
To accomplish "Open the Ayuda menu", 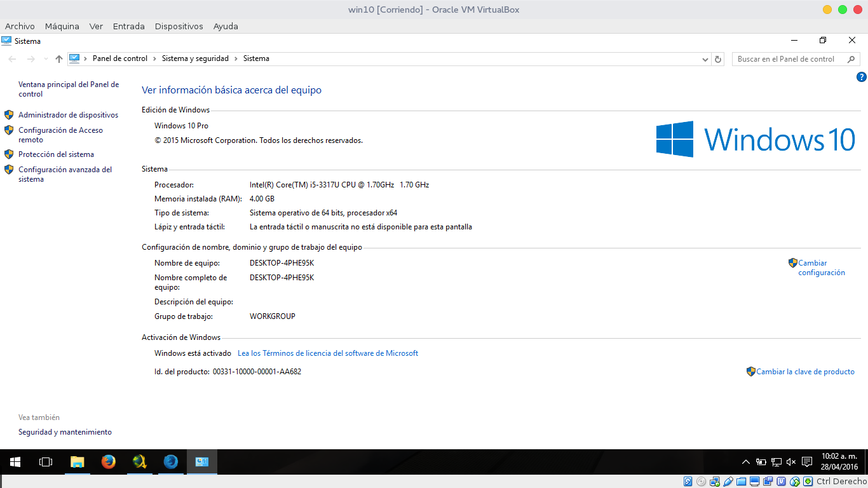I will [226, 26].
